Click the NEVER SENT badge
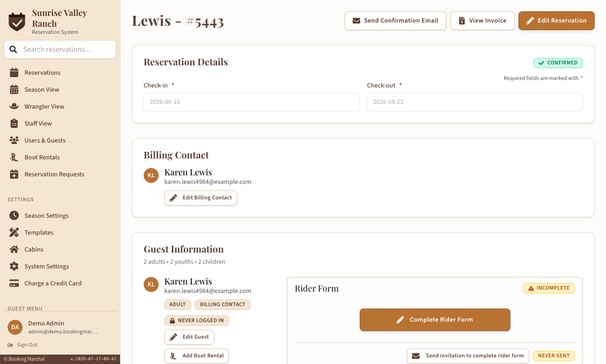Viewport: 606px width, 364px height. (554, 356)
